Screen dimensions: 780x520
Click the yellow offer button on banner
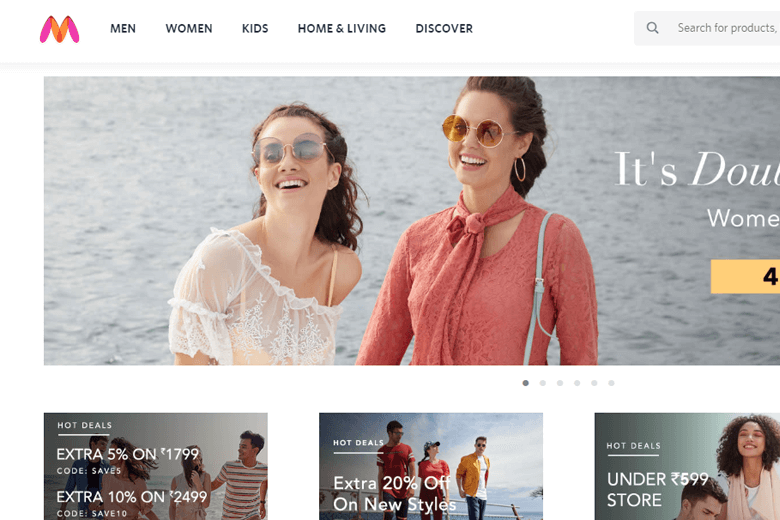coord(745,276)
